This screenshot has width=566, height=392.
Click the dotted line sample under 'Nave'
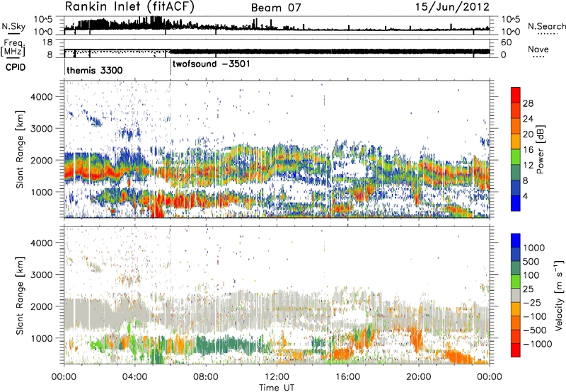coord(538,57)
